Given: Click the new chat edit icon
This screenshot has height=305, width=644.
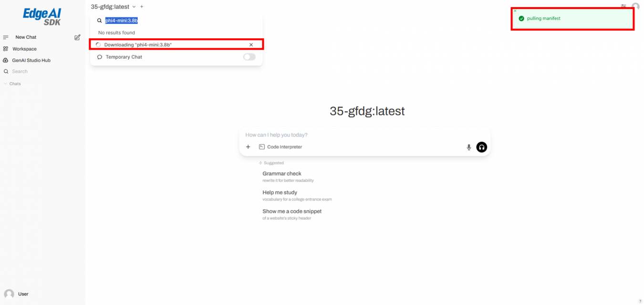Looking at the screenshot, I should 77,37.
